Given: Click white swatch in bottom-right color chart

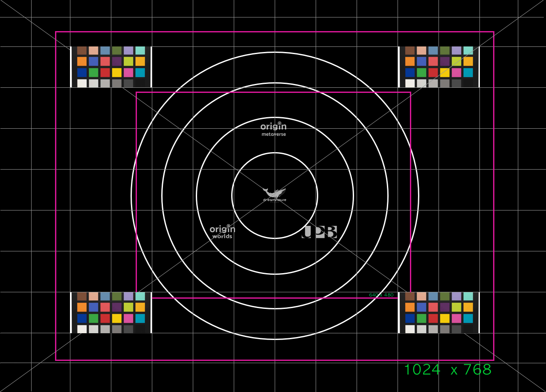Looking at the screenshot, I should tap(410, 329).
